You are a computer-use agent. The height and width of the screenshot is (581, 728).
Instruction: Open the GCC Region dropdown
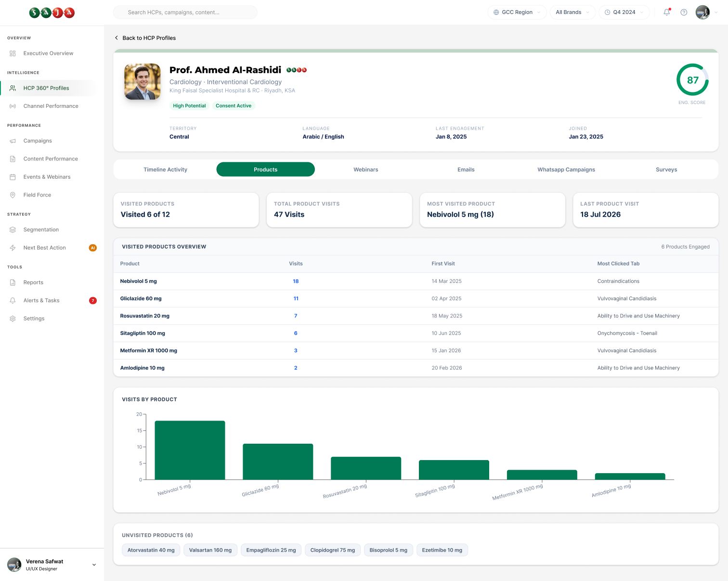[x=517, y=12]
